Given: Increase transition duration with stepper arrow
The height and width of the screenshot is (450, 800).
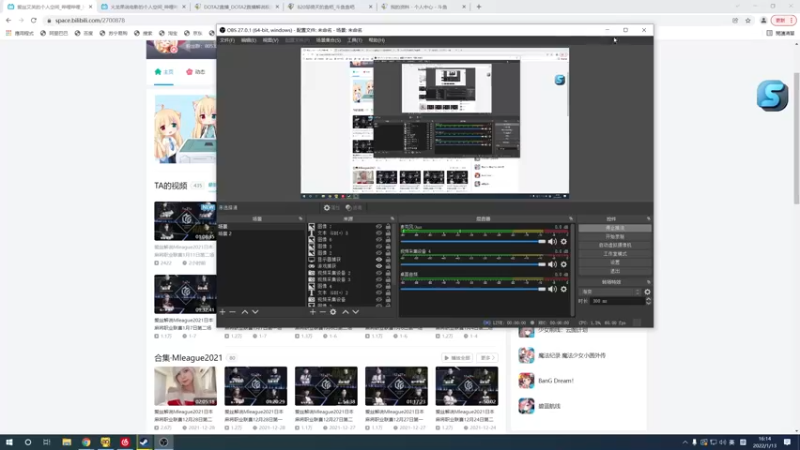Looking at the screenshot, I should [x=648, y=299].
